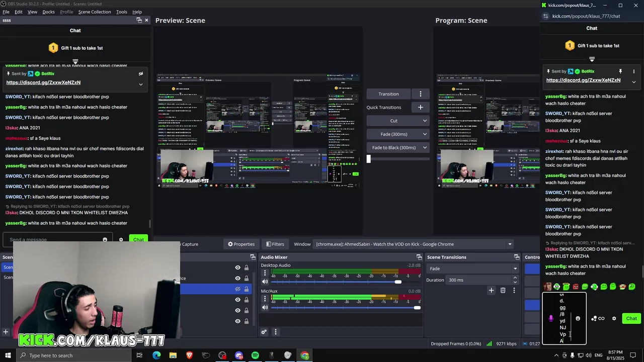
Task: Mute the Desktop Audio speaker icon
Action: point(265,282)
